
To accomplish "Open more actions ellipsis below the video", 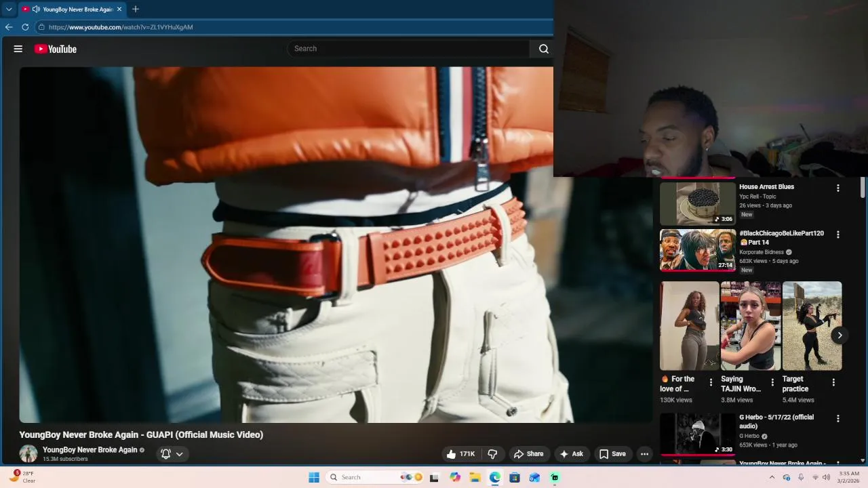I will (x=645, y=454).
